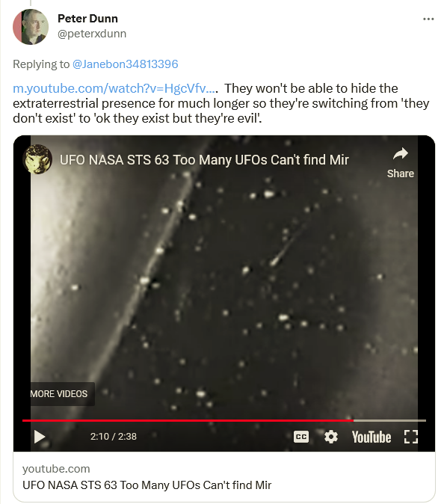Open the @Janebon34813396 mention link
This screenshot has width=447, height=504.
[126, 64]
